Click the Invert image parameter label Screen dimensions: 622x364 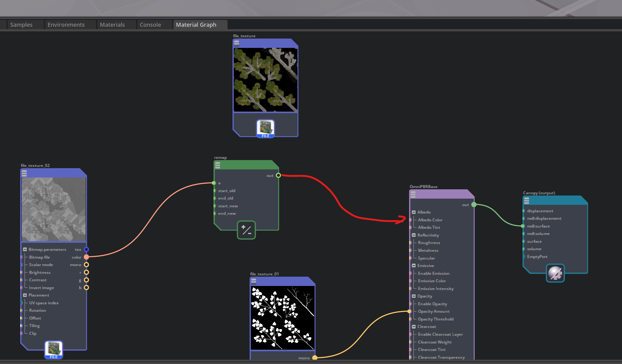(x=41, y=288)
